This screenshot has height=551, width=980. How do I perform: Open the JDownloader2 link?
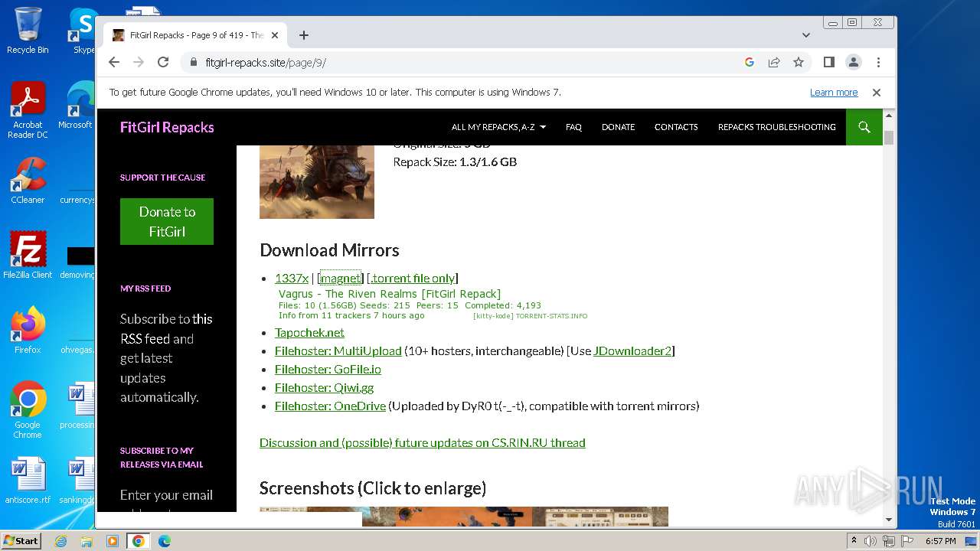(632, 350)
